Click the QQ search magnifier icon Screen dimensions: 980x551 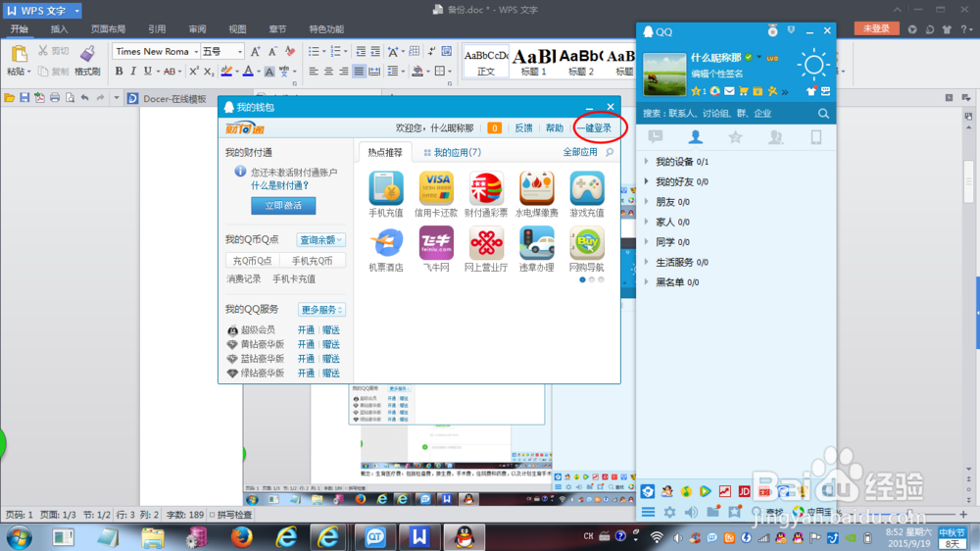[x=824, y=113]
